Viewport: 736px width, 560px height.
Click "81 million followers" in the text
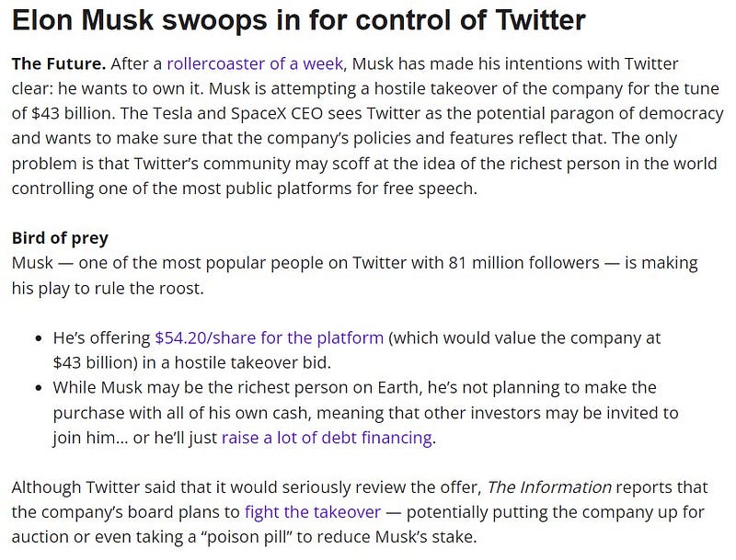523,263
